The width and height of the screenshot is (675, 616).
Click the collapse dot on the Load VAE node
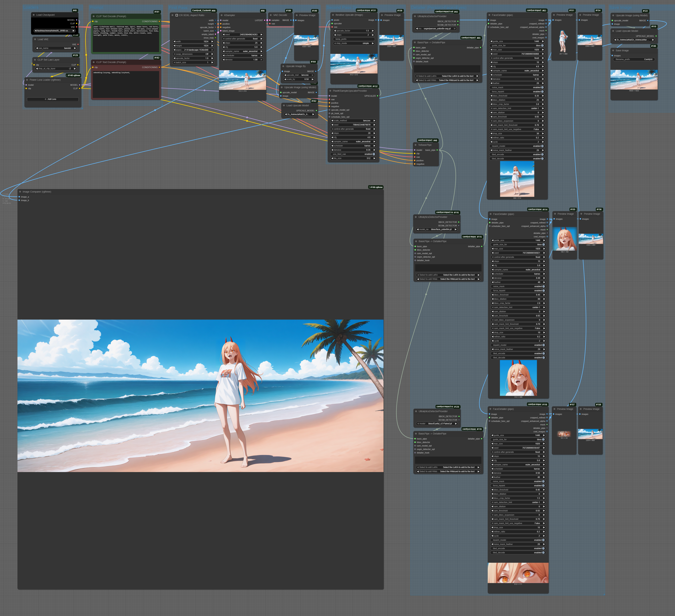(x=35, y=39)
